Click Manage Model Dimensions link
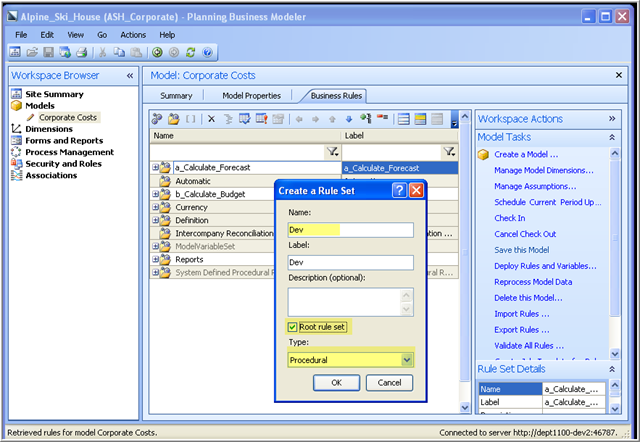Viewport: 640px width, 442px height. pos(544,171)
